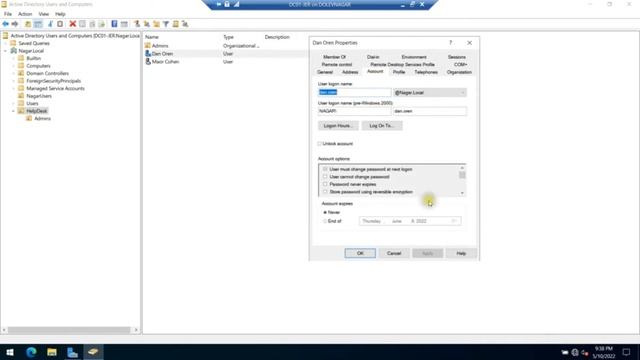
Task: Collapse the Nagar.Local domain node
Action: [x=6, y=51]
